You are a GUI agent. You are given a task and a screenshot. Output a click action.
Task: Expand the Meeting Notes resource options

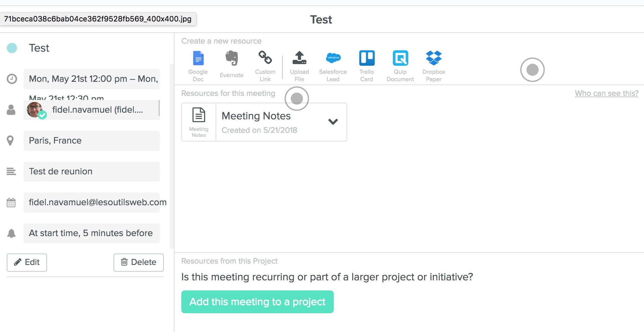pos(333,122)
